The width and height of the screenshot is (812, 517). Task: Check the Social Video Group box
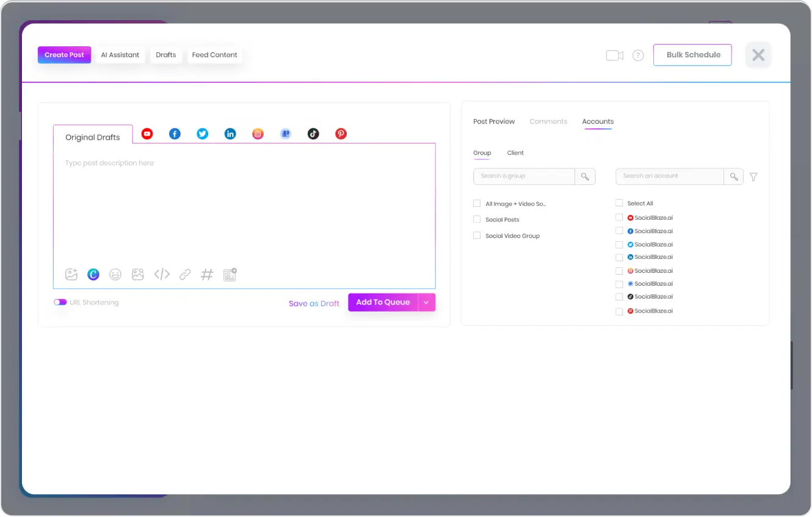[477, 235]
